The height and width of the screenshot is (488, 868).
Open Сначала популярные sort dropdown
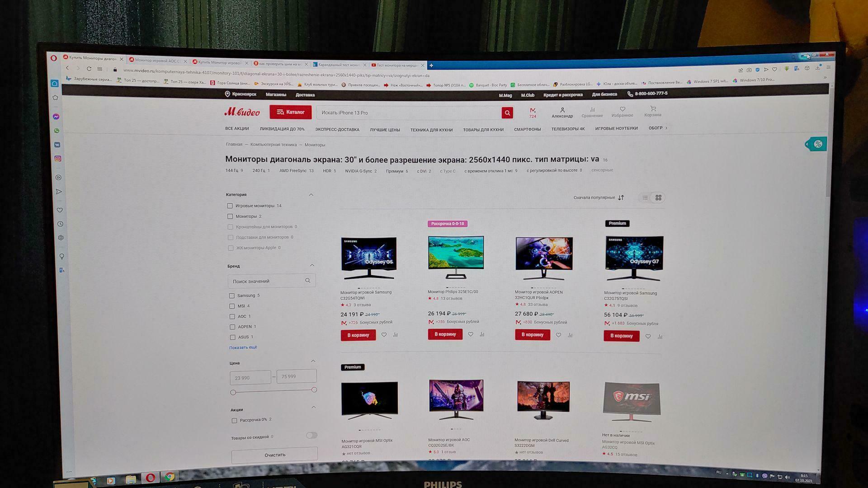click(599, 197)
